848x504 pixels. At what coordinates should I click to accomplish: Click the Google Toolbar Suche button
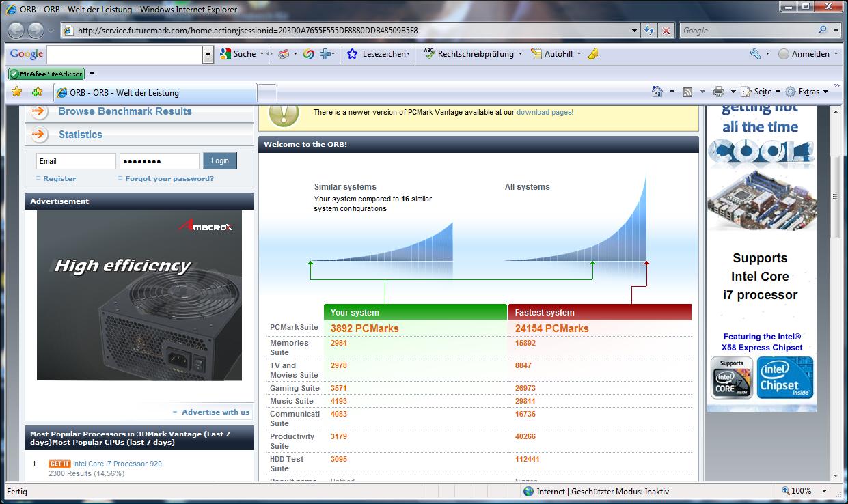238,54
